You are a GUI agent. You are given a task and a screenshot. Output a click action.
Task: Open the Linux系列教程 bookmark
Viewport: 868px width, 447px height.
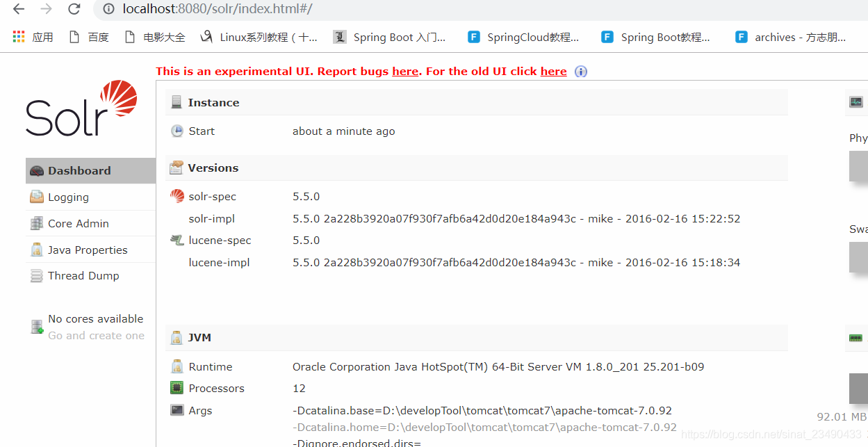[x=259, y=37]
